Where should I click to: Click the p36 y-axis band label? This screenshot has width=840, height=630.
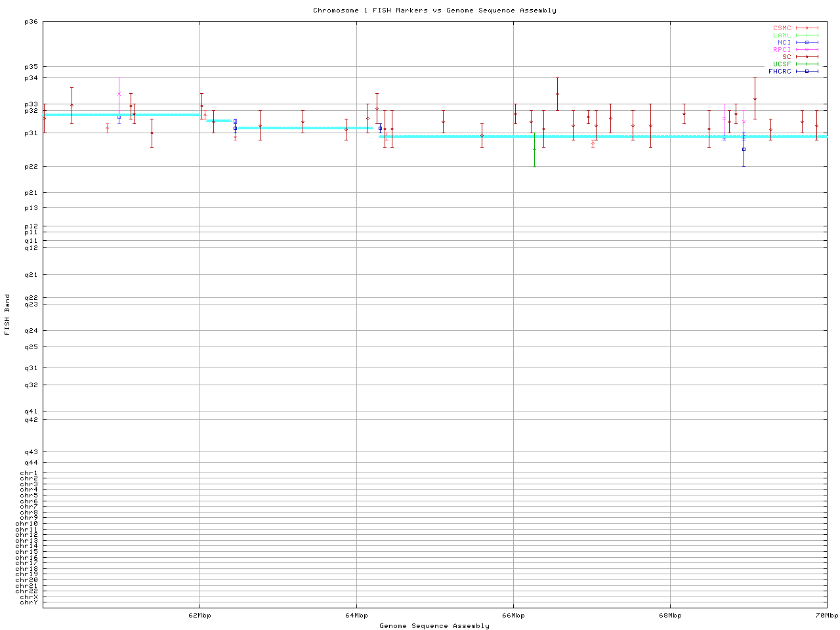click(x=31, y=22)
